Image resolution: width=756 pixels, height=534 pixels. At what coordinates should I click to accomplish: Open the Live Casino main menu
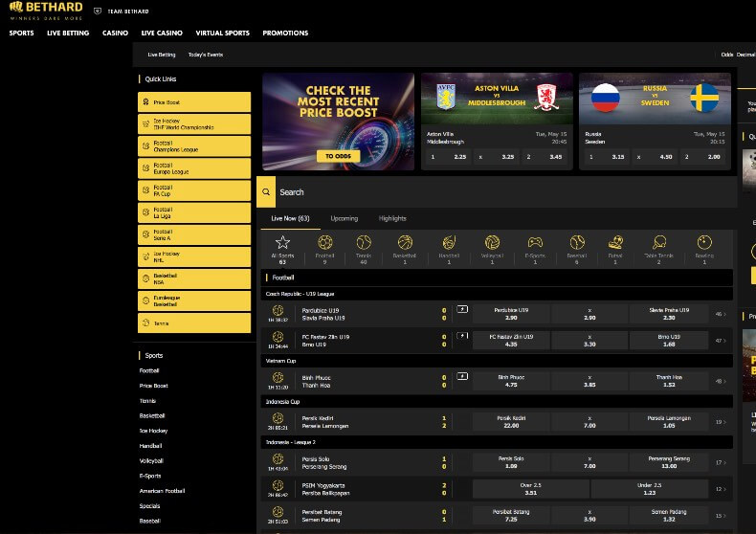point(162,33)
